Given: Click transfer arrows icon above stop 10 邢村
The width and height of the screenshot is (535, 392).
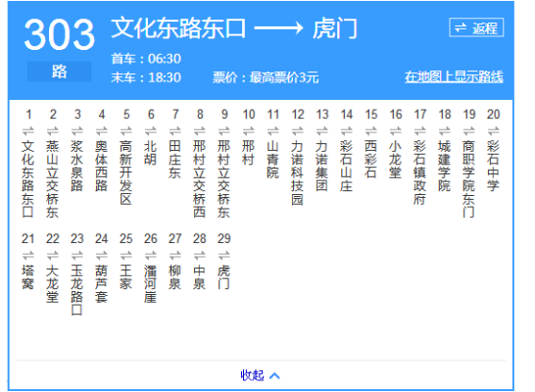Looking at the screenshot, I should 249,130.
